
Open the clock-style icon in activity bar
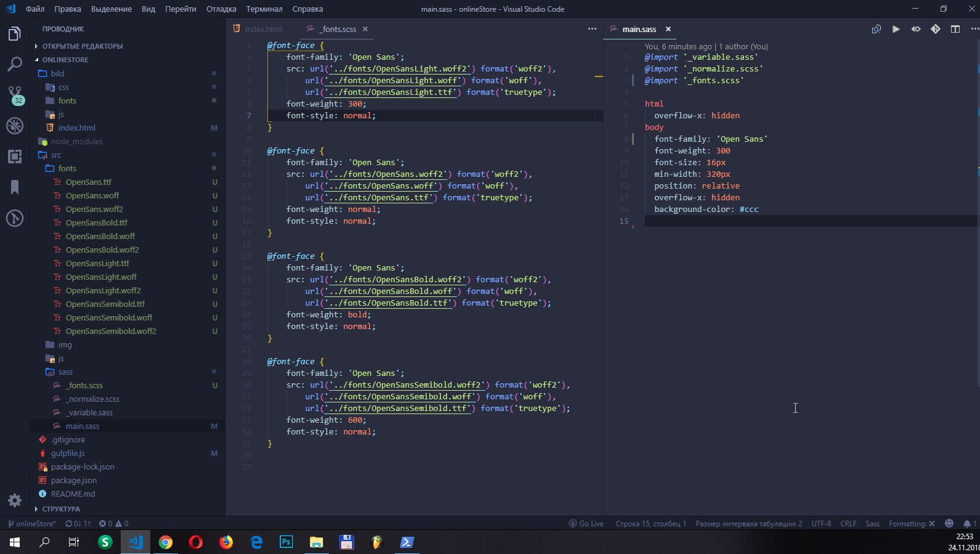(x=15, y=218)
